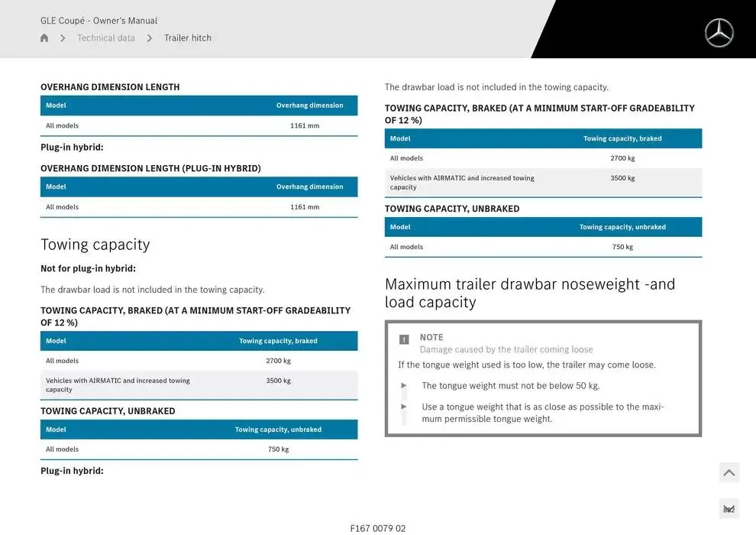Click the 'Towing capacity, unbraked' header in the right table

coord(622,227)
